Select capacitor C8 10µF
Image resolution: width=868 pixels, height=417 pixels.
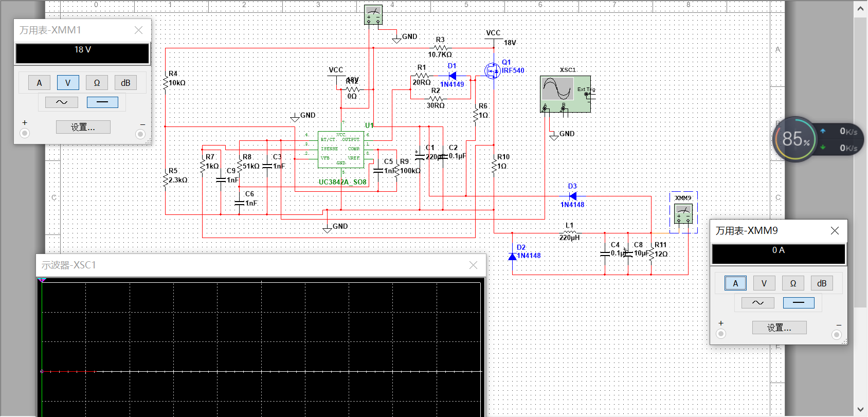(628, 253)
